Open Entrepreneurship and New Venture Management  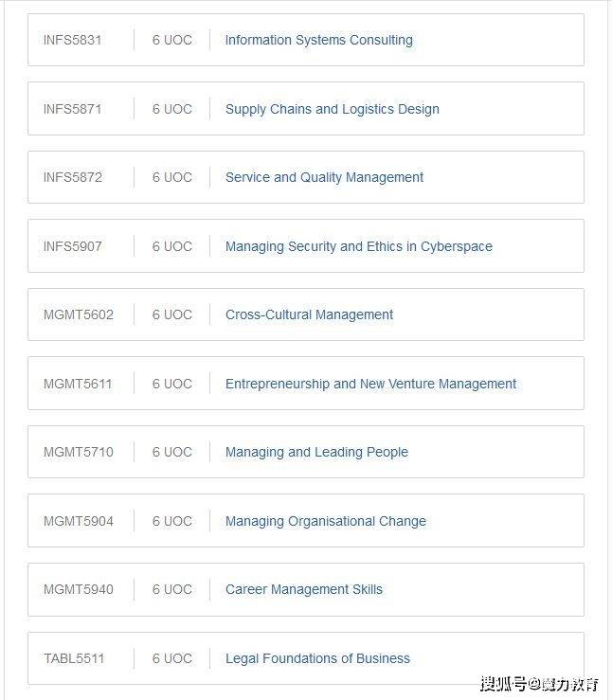tap(370, 384)
